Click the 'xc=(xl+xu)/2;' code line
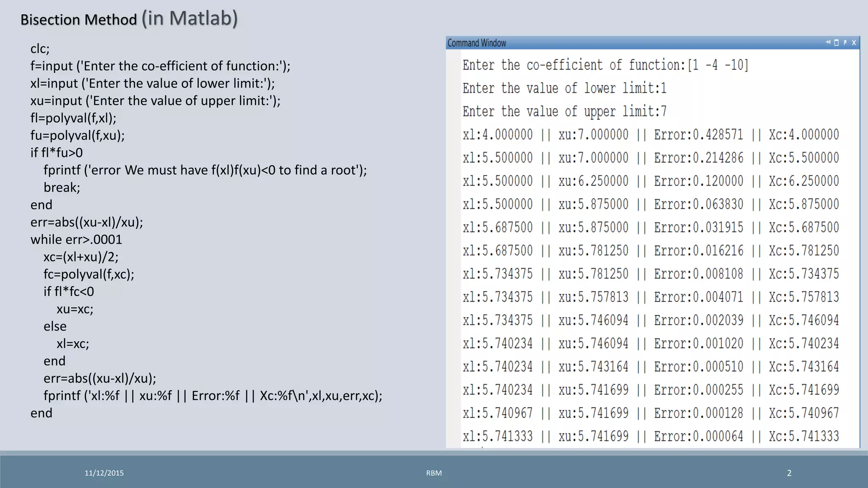 pos(81,257)
